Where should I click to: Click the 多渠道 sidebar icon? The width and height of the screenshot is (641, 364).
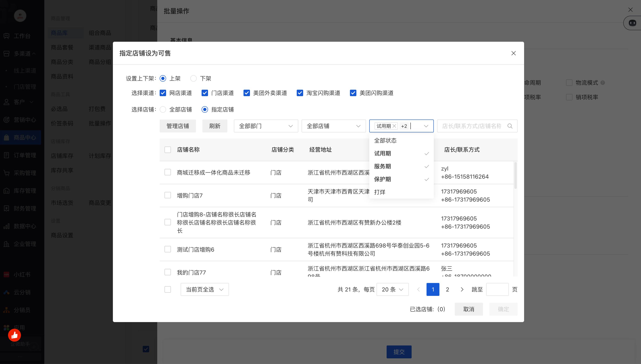[x=6, y=53]
